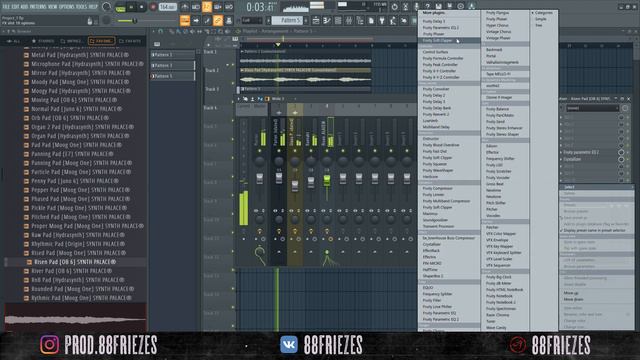The width and height of the screenshot is (640, 360).
Task: Open the Playlist view icon
Action: [x=316, y=20]
